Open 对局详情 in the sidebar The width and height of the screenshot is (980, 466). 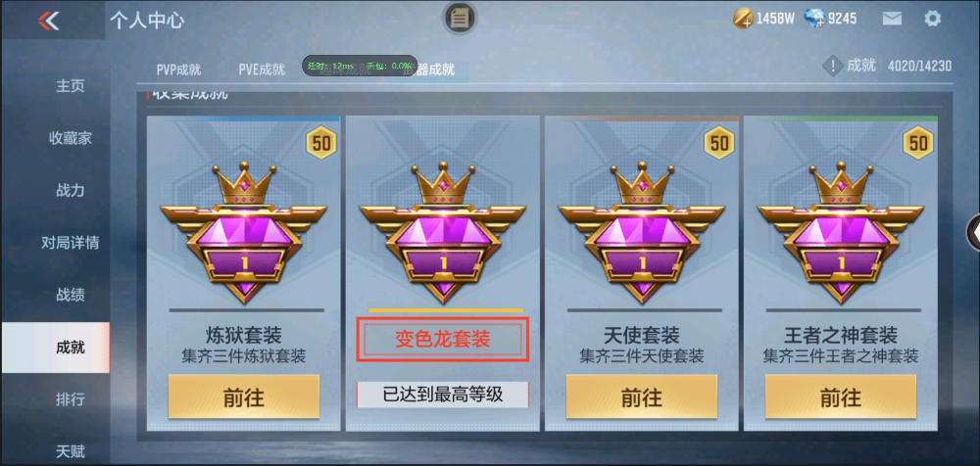tap(70, 243)
